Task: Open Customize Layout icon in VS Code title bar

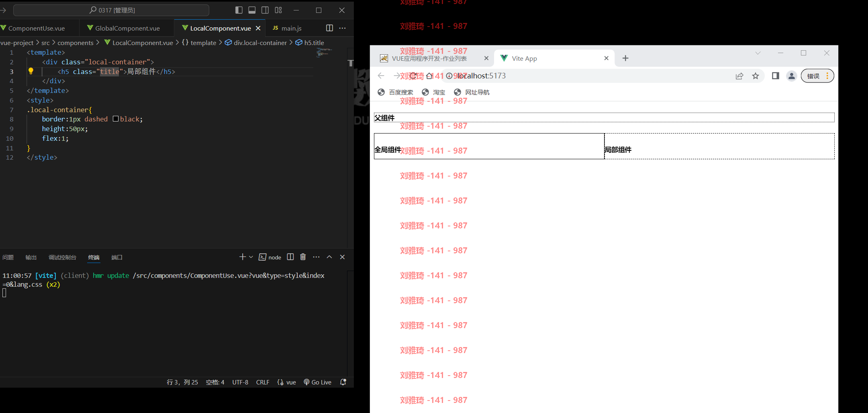Action: coord(278,10)
